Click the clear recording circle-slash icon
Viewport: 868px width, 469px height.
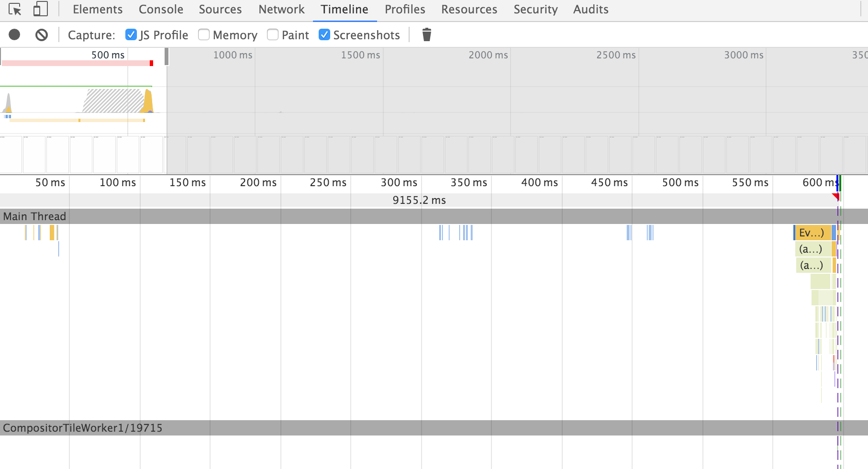click(42, 34)
